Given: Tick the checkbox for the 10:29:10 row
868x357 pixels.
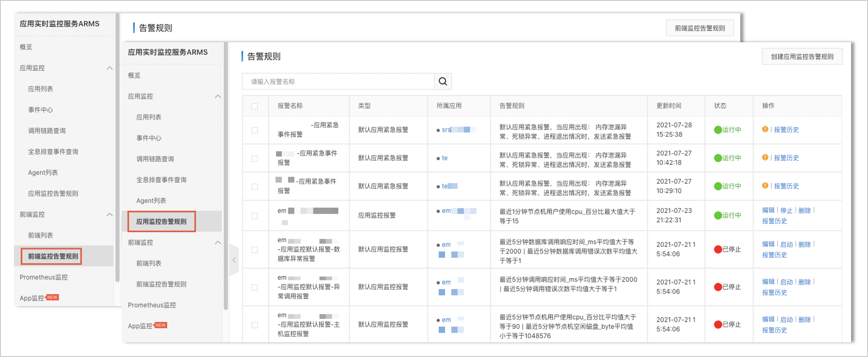Looking at the screenshot, I should pos(255,187).
